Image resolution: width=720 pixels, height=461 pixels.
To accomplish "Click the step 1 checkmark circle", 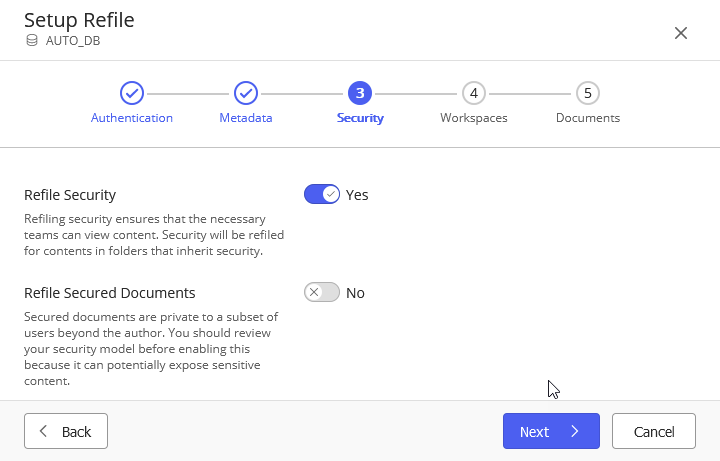I will point(132,93).
